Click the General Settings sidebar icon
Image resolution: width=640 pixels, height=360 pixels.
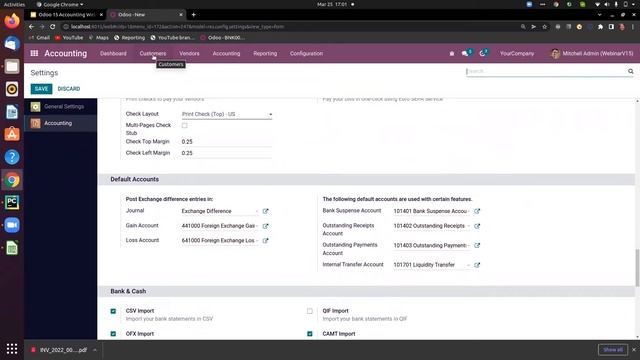click(x=36, y=107)
